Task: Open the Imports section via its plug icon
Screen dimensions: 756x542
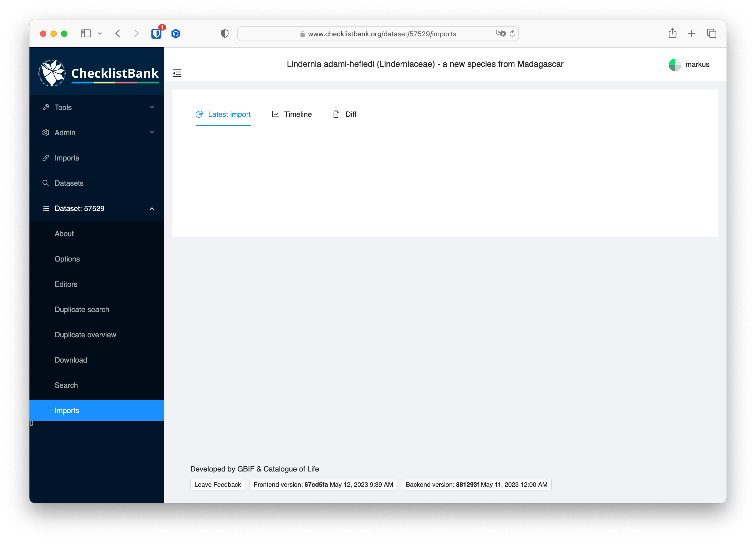Action: [46, 158]
